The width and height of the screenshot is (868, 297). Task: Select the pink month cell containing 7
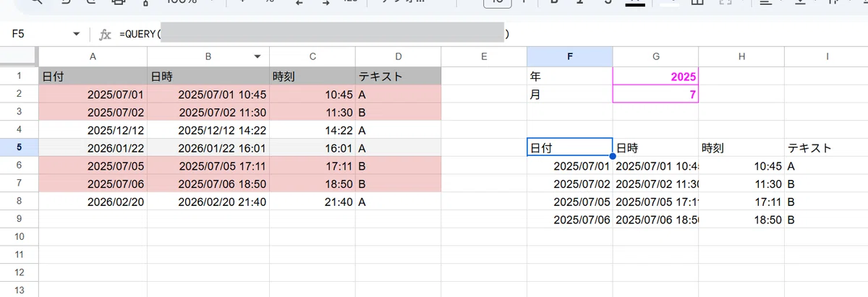pyautogui.click(x=655, y=94)
